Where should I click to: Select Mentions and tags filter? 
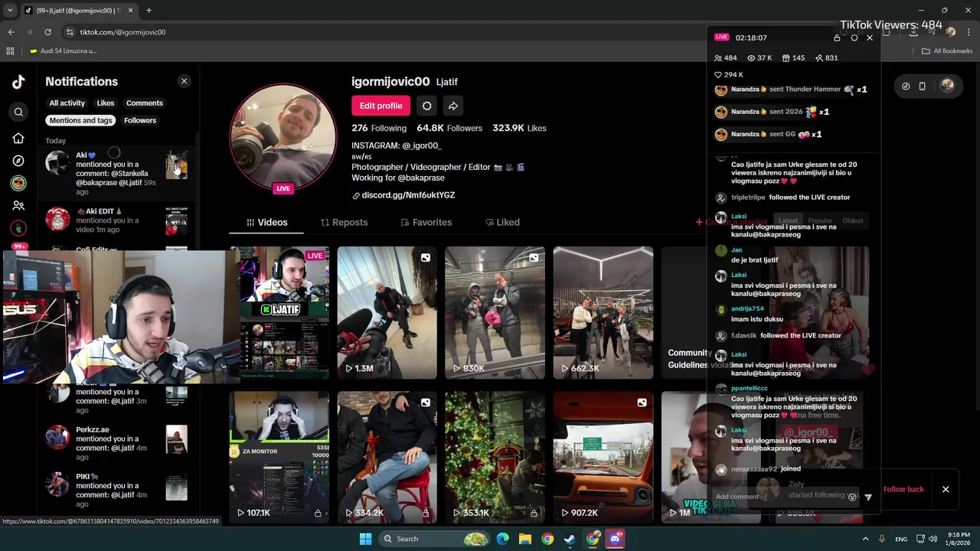[80, 120]
